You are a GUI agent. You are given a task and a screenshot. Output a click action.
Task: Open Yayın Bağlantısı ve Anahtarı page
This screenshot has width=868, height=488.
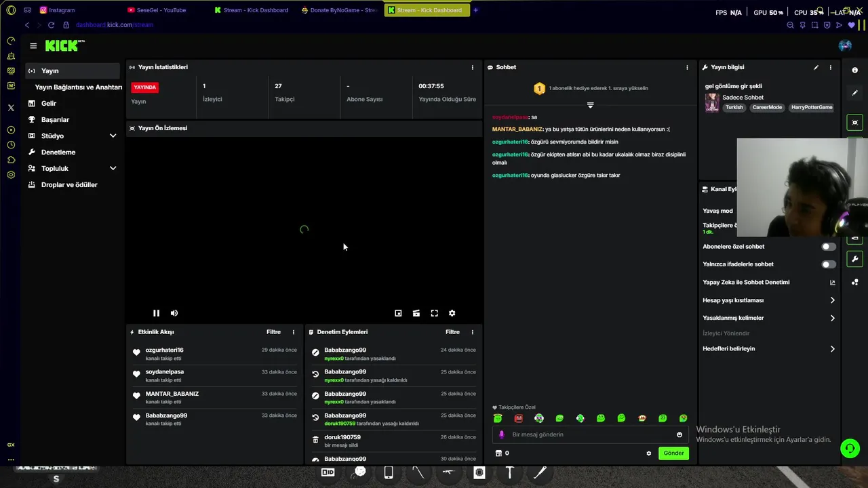(79, 87)
